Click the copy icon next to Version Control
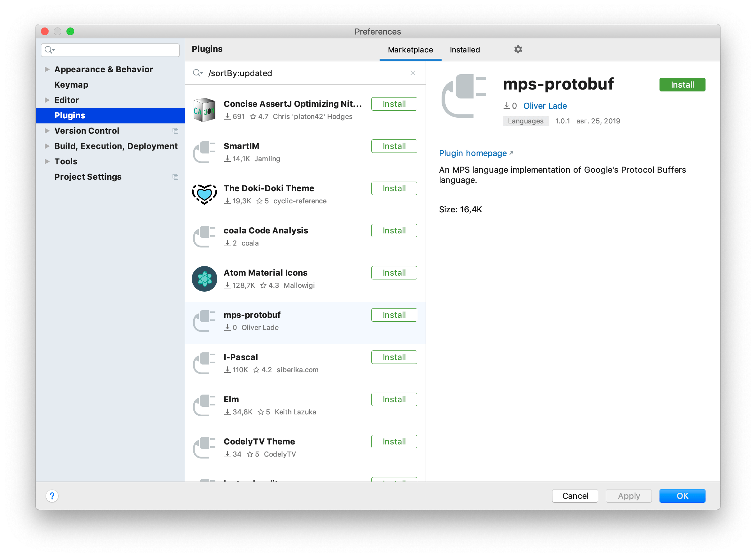The width and height of the screenshot is (756, 557). point(175,131)
